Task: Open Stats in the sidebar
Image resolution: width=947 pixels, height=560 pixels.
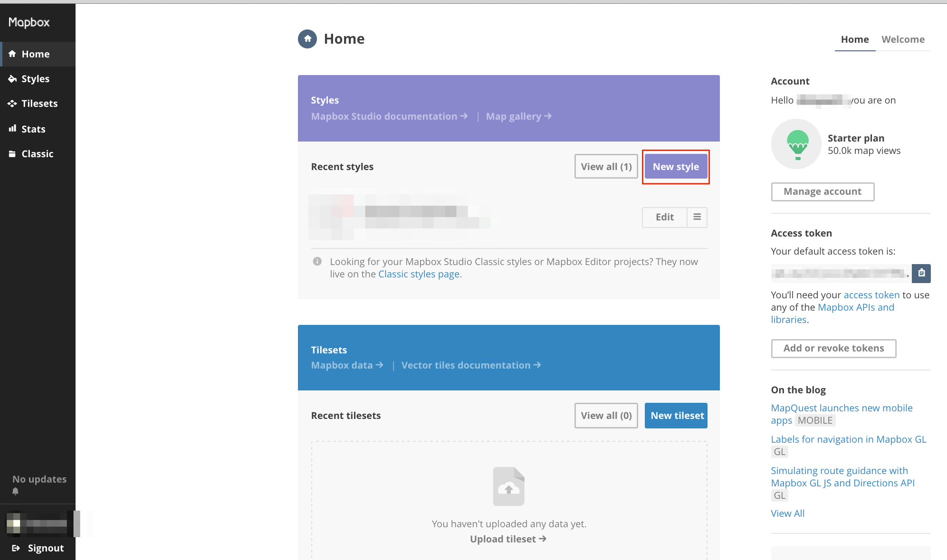Action: 33,129
